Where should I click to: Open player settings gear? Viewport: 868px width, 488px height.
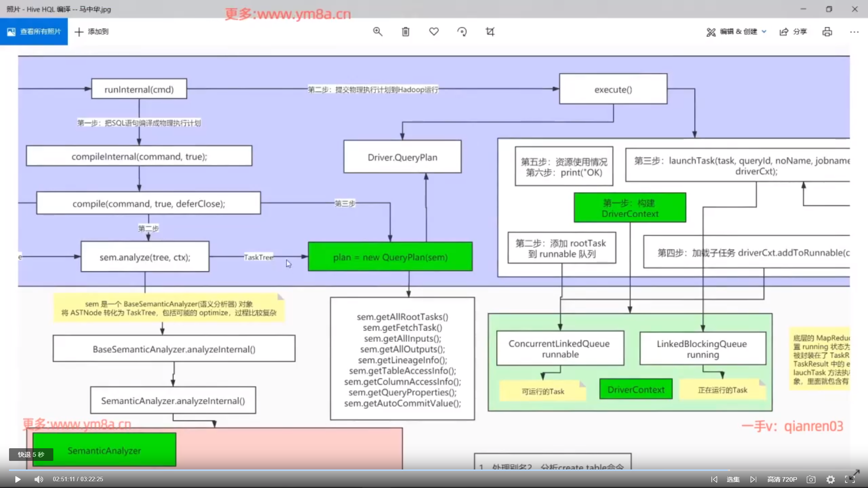pos(830,479)
